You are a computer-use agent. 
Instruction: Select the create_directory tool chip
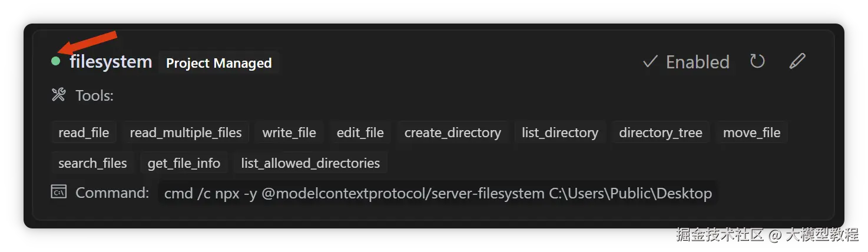[x=452, y=133]
